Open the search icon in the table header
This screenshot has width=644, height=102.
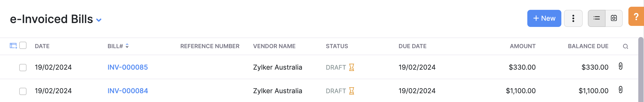[626, 46]
